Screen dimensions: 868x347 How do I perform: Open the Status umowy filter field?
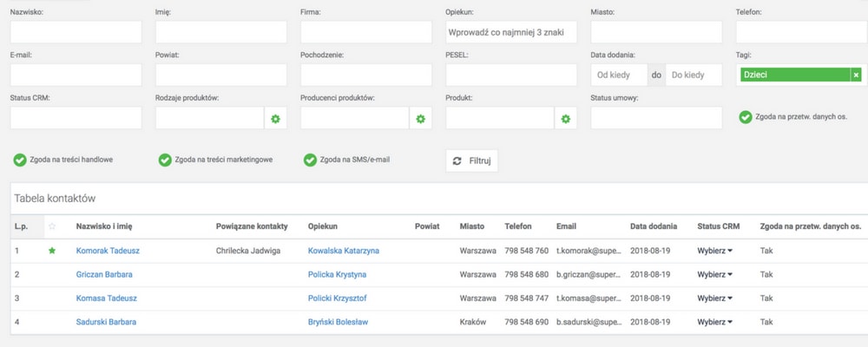coord(656,119)
